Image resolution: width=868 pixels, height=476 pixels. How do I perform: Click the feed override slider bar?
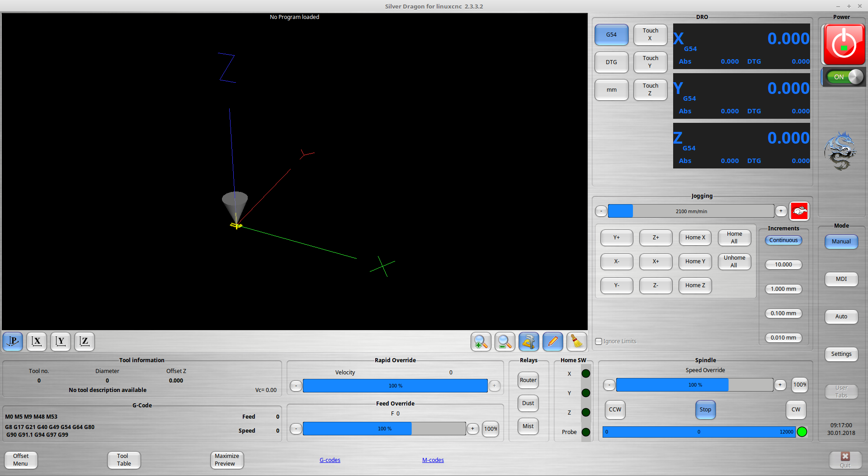pos(384,429)
